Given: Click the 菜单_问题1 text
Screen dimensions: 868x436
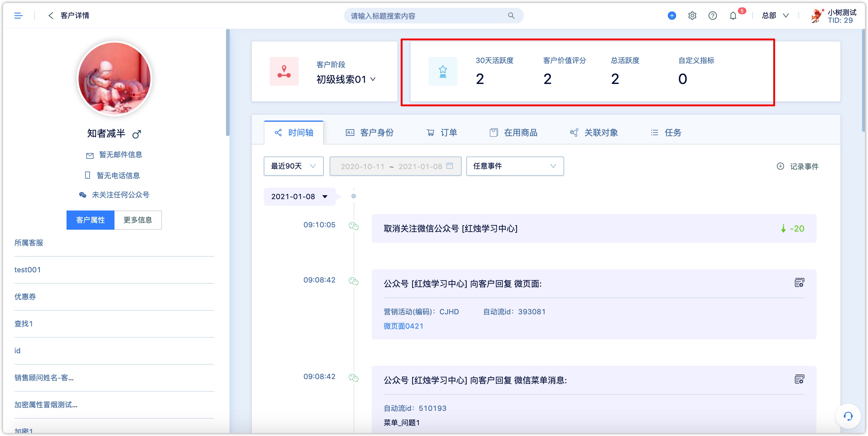Looking at the screenshot, I should [401, 423].
